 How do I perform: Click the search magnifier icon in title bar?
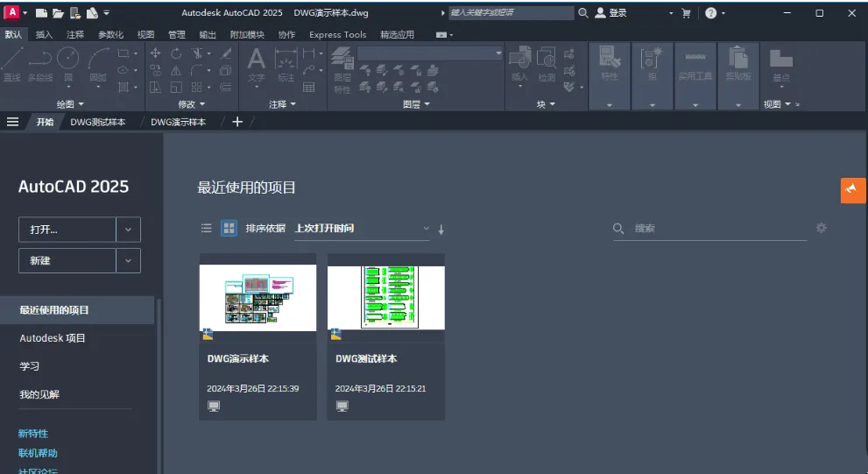click(583, 13)
